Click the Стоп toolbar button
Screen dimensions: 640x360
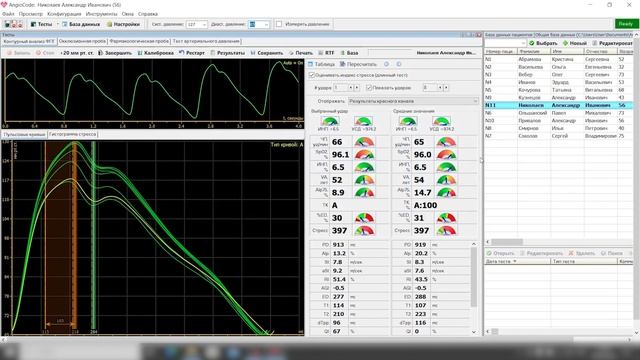[45, 53]
